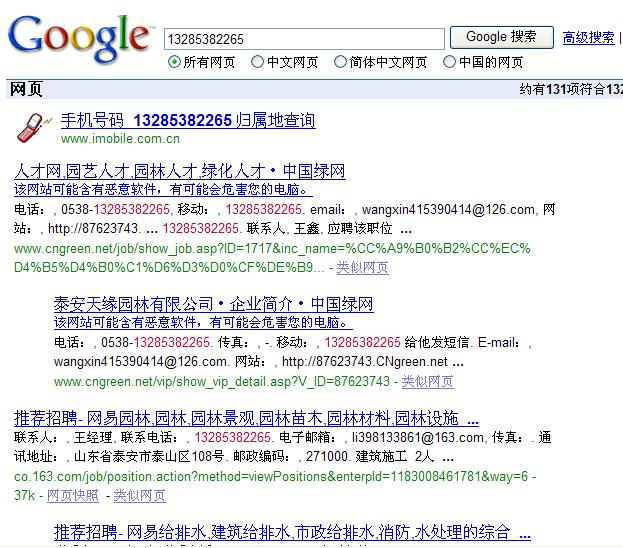Click the search box containing 13285382265

tap(304, 39)
